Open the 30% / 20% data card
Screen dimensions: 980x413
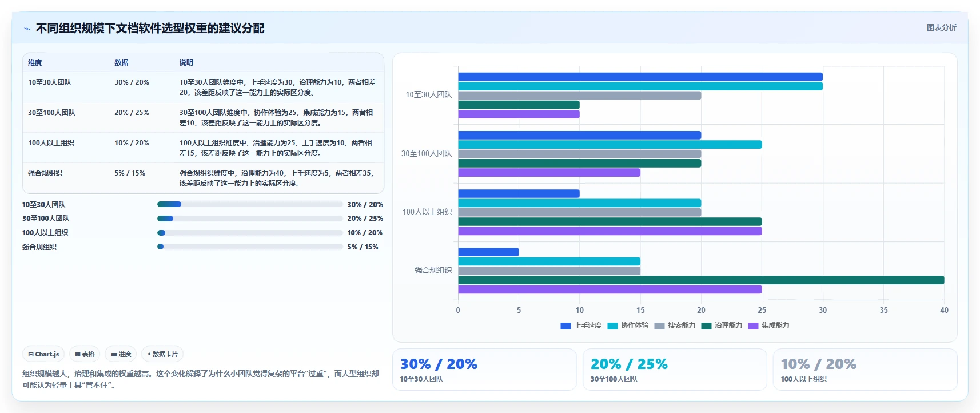pos(484,370)
